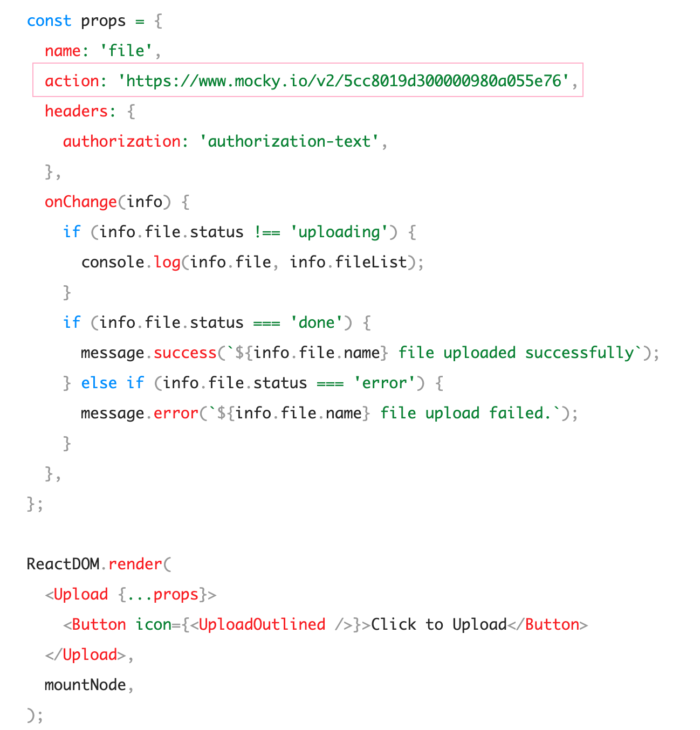
Task: Click ReactDOM.render call
Action: pos(94,564)
